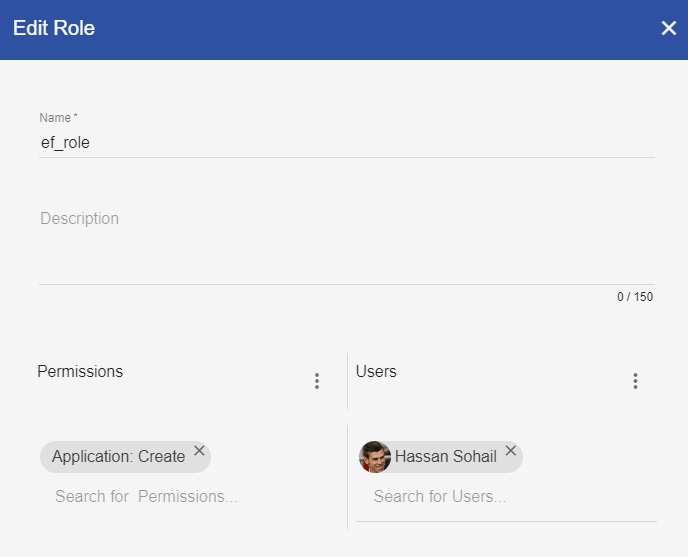688x557 pixels.
Task: Close the Edit Role dialog
Action: pyautogui.click(x=669, y=28)
